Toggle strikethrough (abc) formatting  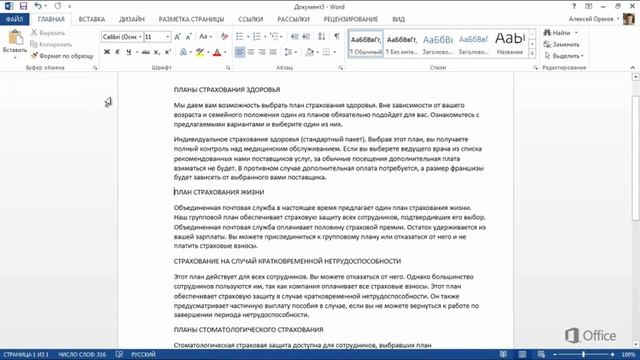point(146,52)
